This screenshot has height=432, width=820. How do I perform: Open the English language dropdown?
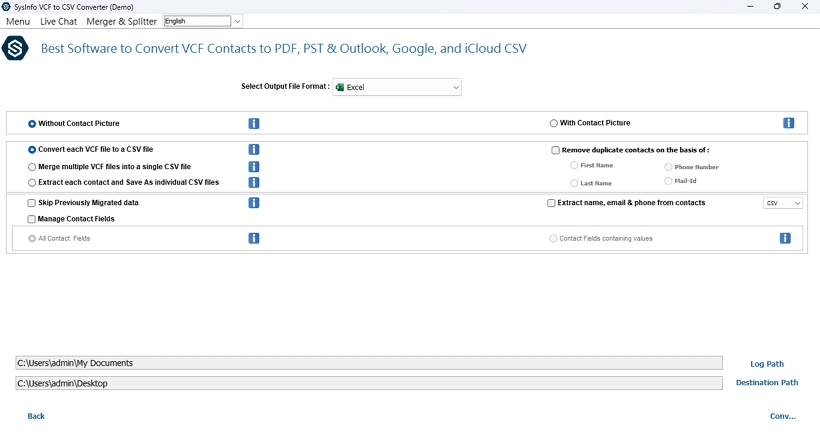(x=202, y=21)
